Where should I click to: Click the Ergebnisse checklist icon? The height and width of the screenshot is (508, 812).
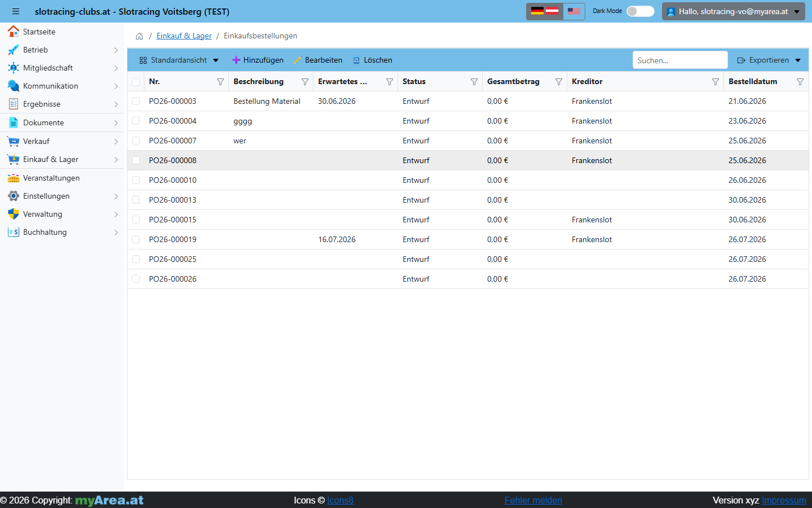click(14, 104)
